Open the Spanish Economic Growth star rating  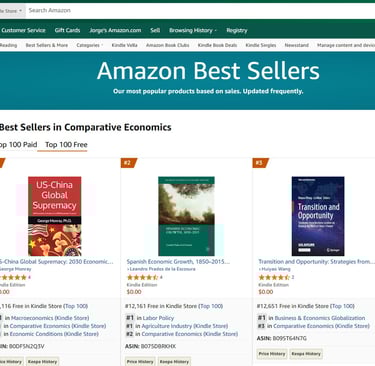pyautogui.click(x=142, y=277)
